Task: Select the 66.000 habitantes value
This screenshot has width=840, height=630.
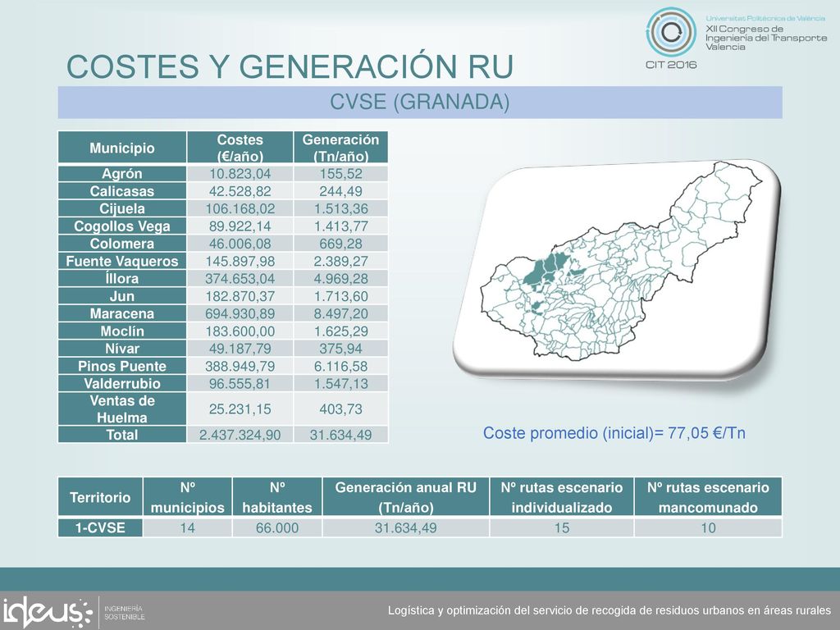Action: click(x=277, y=527)
